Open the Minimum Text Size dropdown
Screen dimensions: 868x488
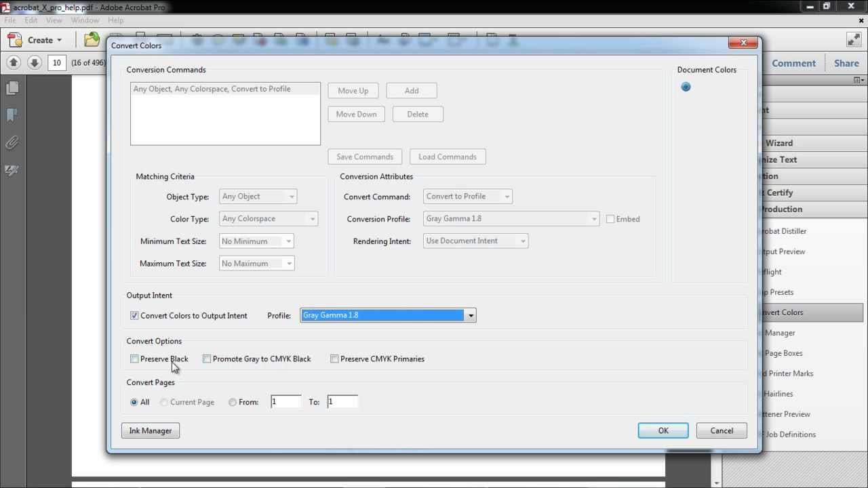click(x=256, y=241)
